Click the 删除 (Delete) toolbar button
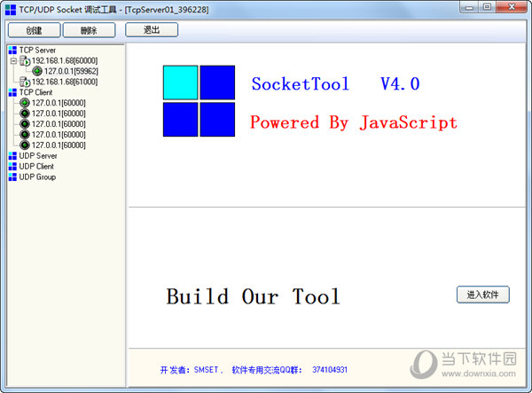Screen dimensions: 532x393 pyautogui.click(x=89, y=30)
